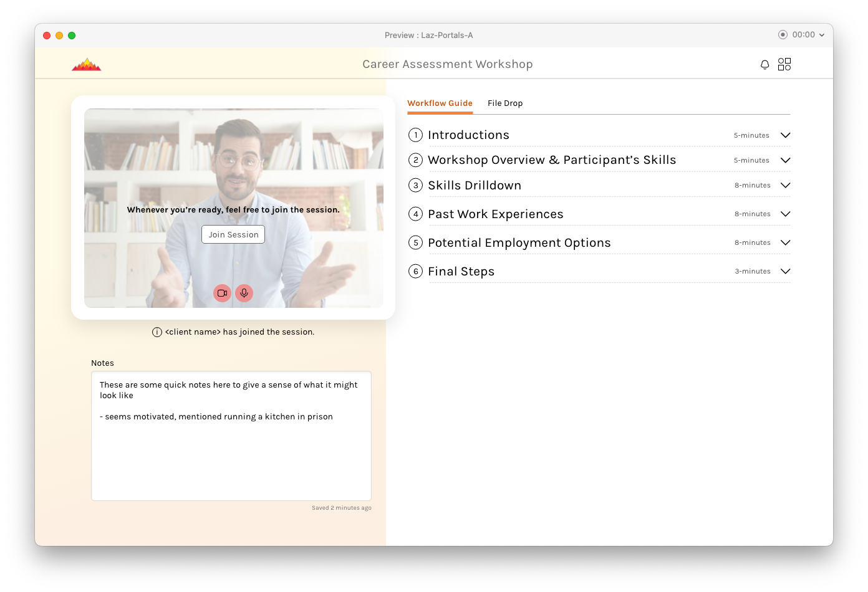The image size is (868, 592).
Task: Click the 8-minutes label on Potential Employment Options
Action: click(753, 243)
